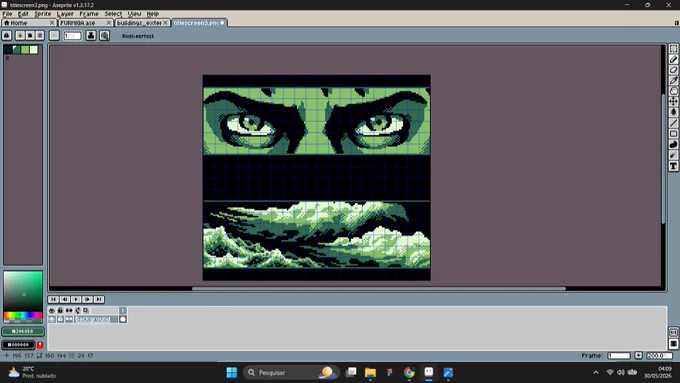
Task: Click the brush size field
Action: [72, 36]
